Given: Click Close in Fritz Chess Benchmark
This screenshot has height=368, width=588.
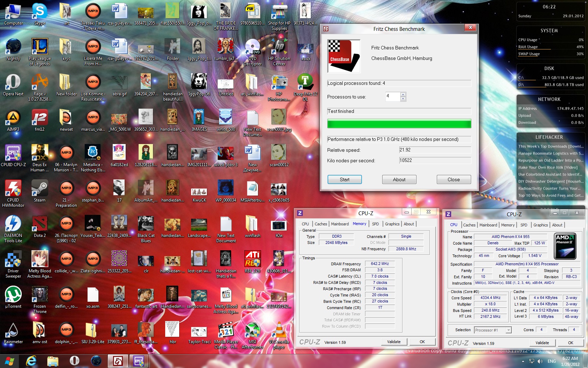Looking at the screenshot, I should (x=454, y=179).
